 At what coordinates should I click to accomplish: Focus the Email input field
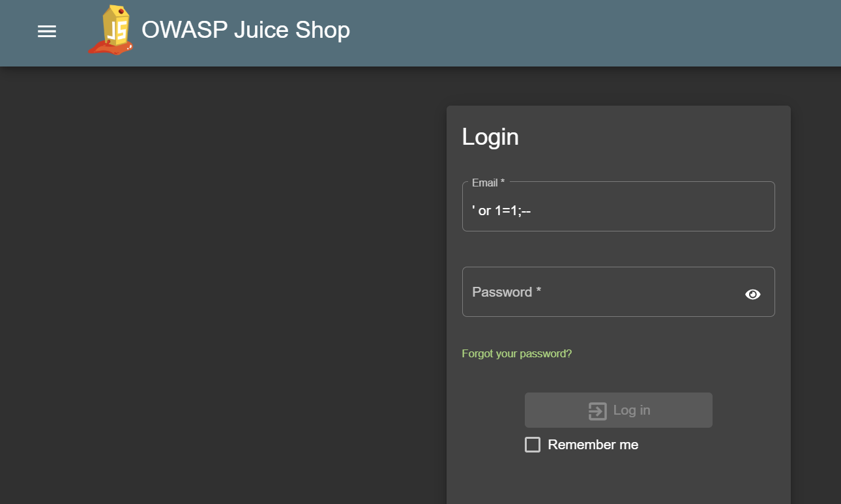618,207
